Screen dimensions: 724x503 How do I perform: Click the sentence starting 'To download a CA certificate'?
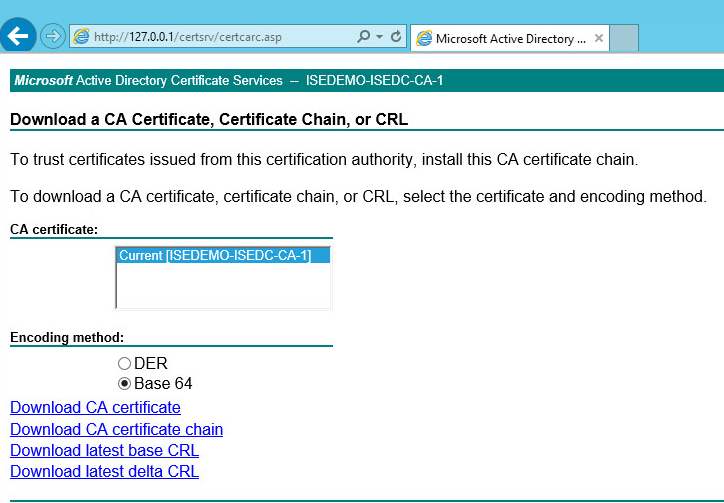pyautogui.click(x=358, y=197)
